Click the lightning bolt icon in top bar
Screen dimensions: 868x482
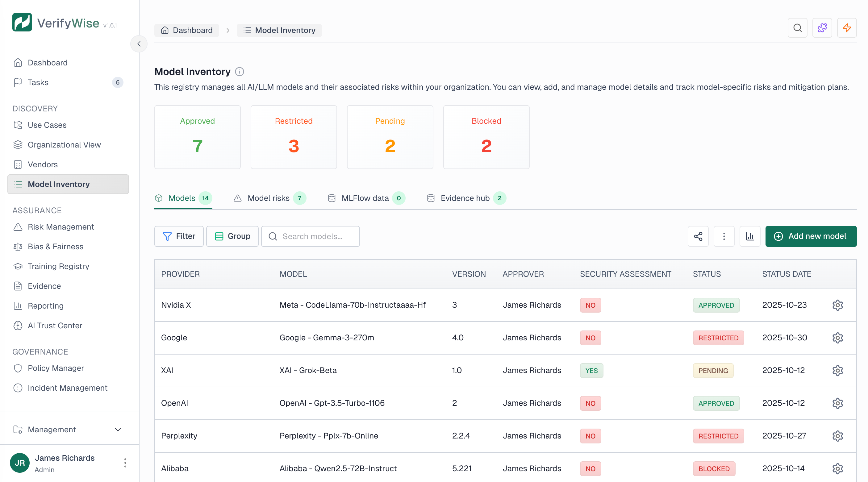[x=847, y=28]
